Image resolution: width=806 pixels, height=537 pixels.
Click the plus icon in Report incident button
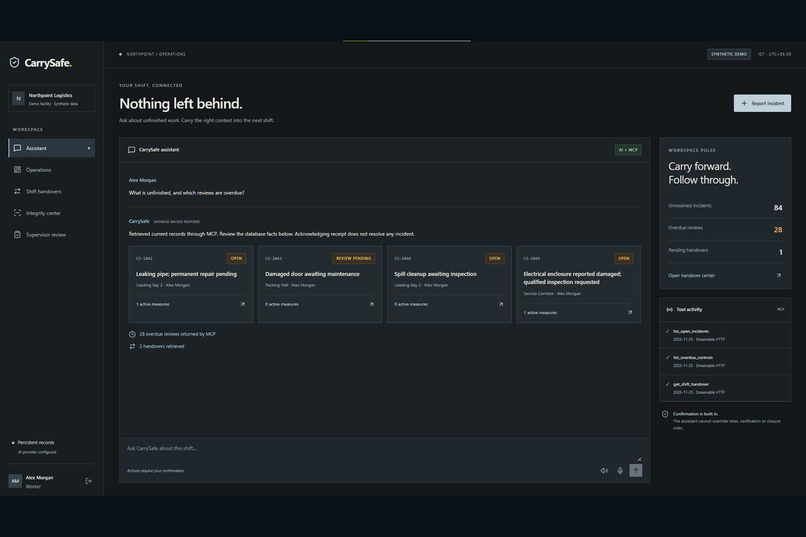[744, 103]
